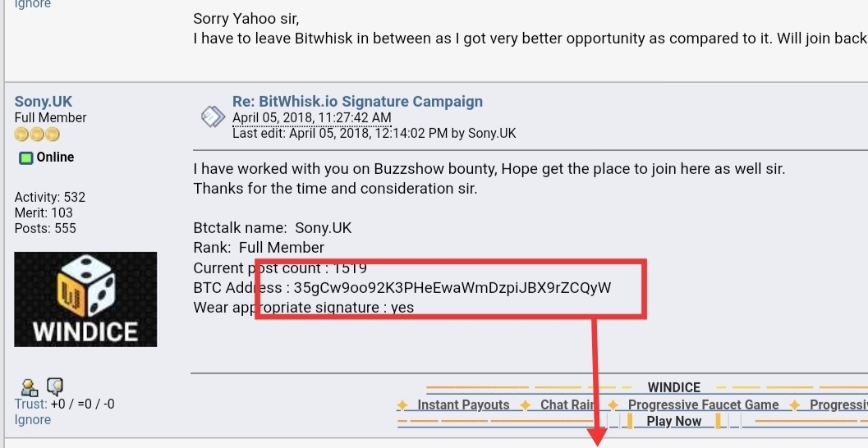The width and height of the screenshot is (868, 448).
Task: Click the WINDICE avatar image
Action: (85, 299)
